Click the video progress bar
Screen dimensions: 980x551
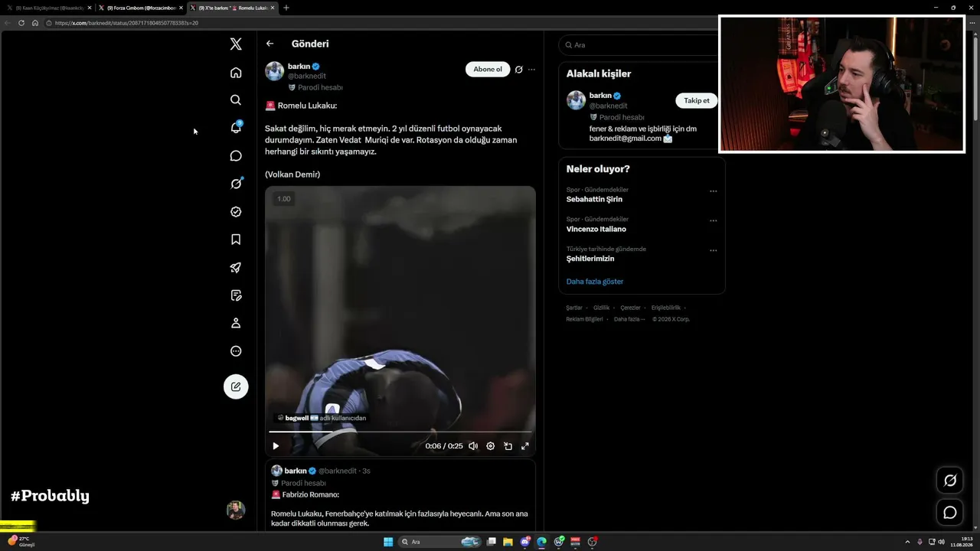[400, 432]
